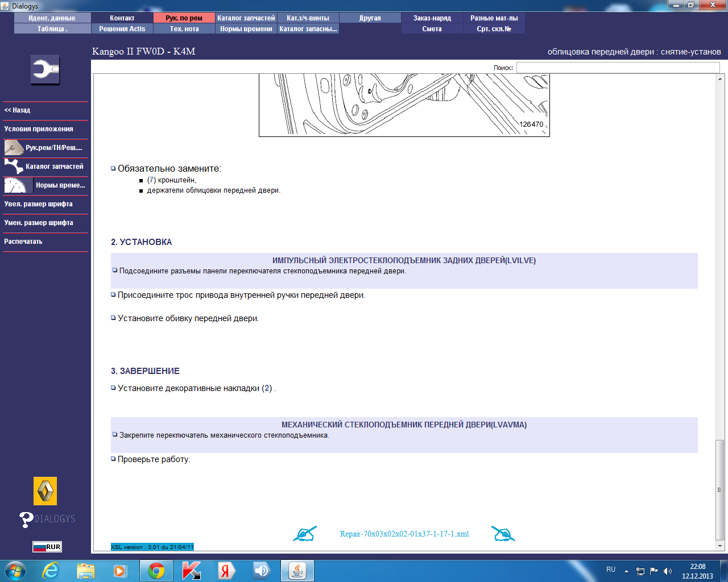Select the Другая tab
The height and width of the screenshot is (582, 728).
370,18
